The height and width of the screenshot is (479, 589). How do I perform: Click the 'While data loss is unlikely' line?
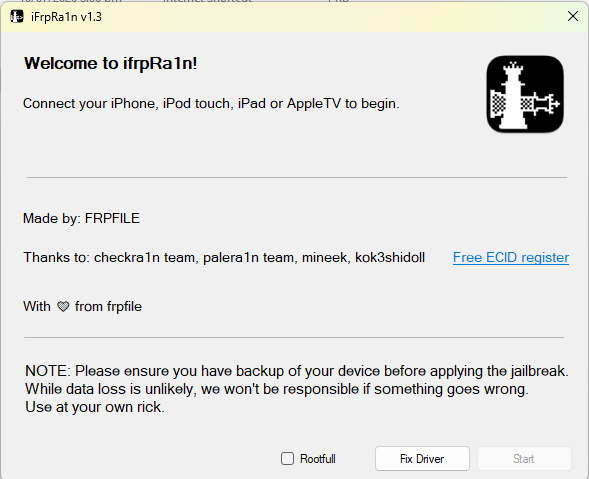(277, 389)
